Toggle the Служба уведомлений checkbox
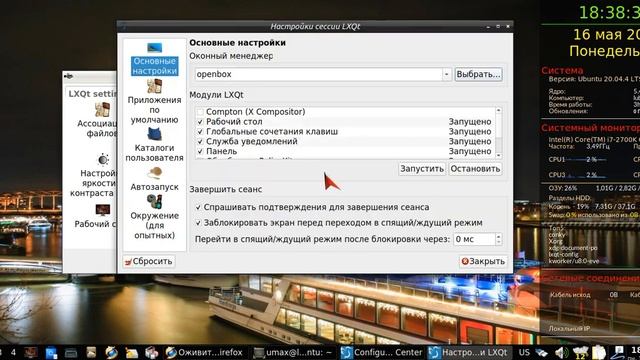Image resolution: width=640 pixels, height=360 pixels. [200, 141]
